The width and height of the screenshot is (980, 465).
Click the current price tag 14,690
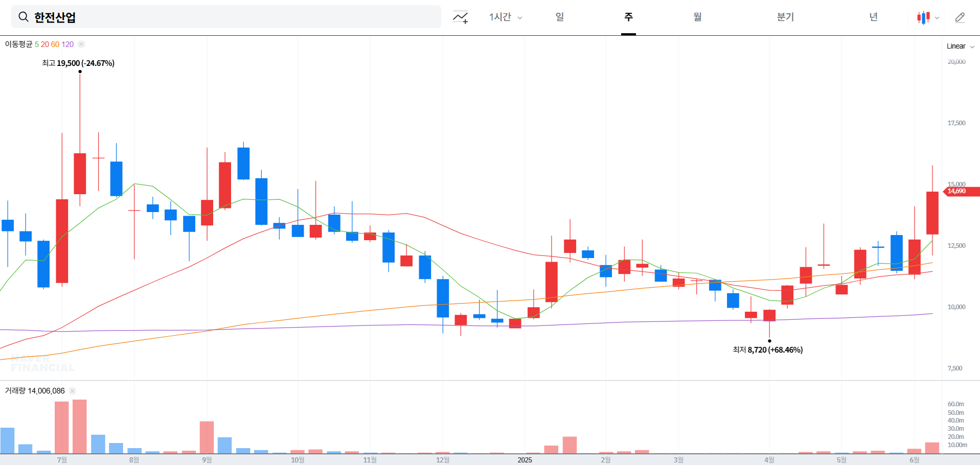[961, 191]
